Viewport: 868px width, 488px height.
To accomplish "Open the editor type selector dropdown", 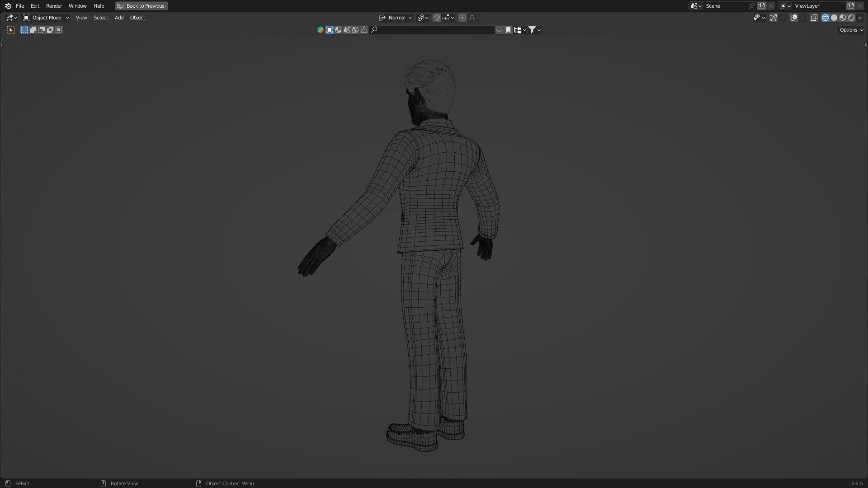I will (x=11, y=18).
